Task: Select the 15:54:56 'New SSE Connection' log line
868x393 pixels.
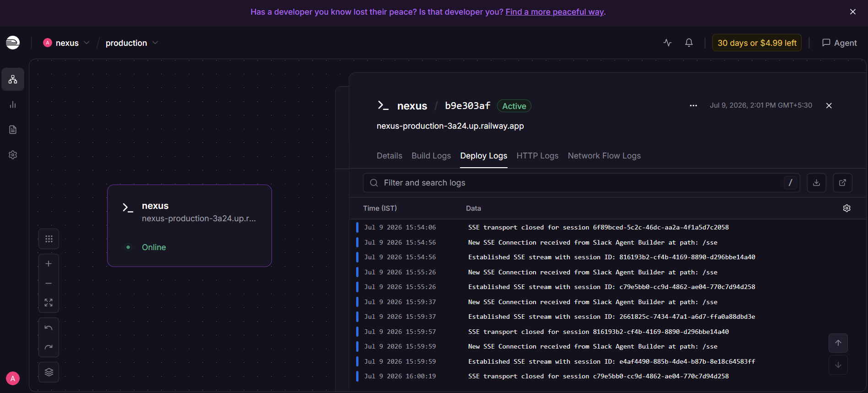Action: click(608, 242)
